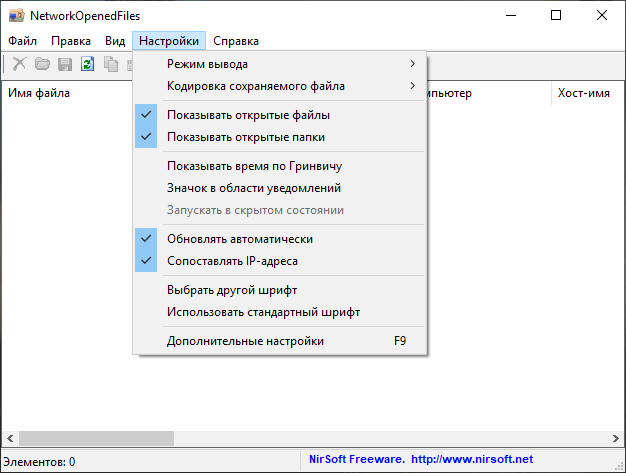
Task: Open the Вид menu
Action: 115,41
